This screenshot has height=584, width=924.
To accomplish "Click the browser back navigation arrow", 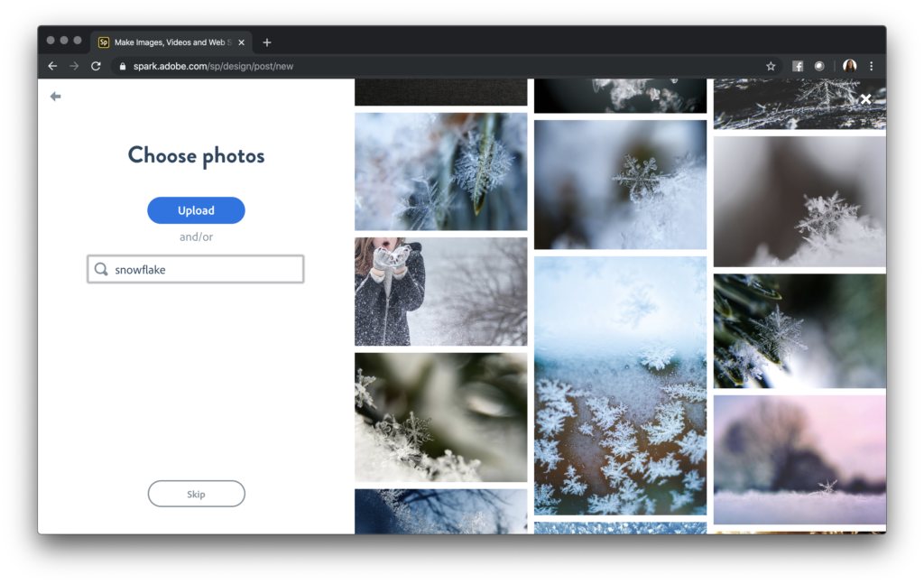I will (52, 66).
